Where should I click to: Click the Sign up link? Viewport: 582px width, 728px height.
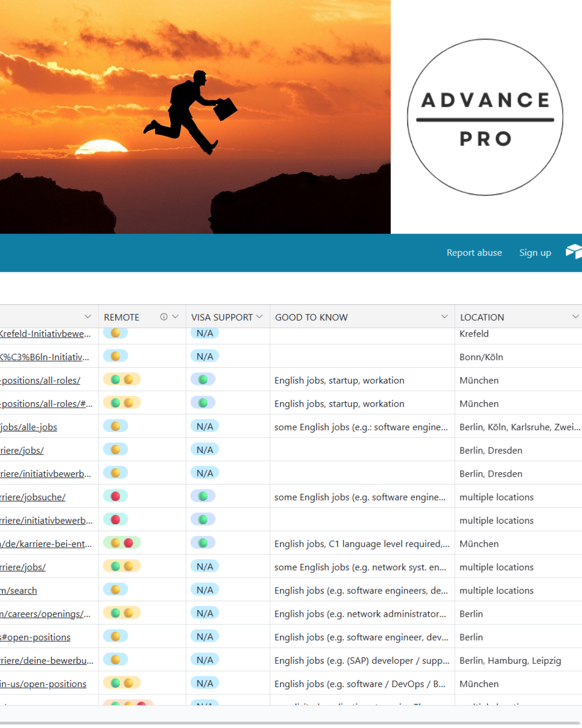535,252
